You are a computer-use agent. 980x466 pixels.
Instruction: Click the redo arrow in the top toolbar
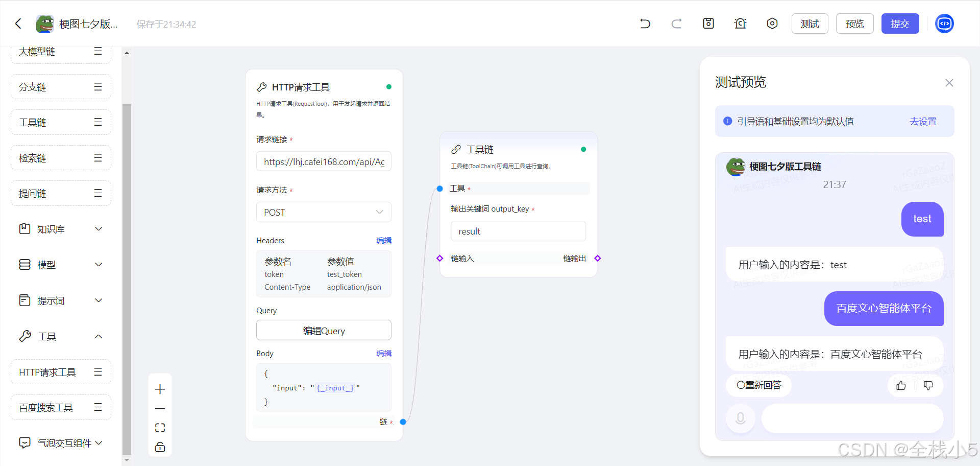pos(676,24)
